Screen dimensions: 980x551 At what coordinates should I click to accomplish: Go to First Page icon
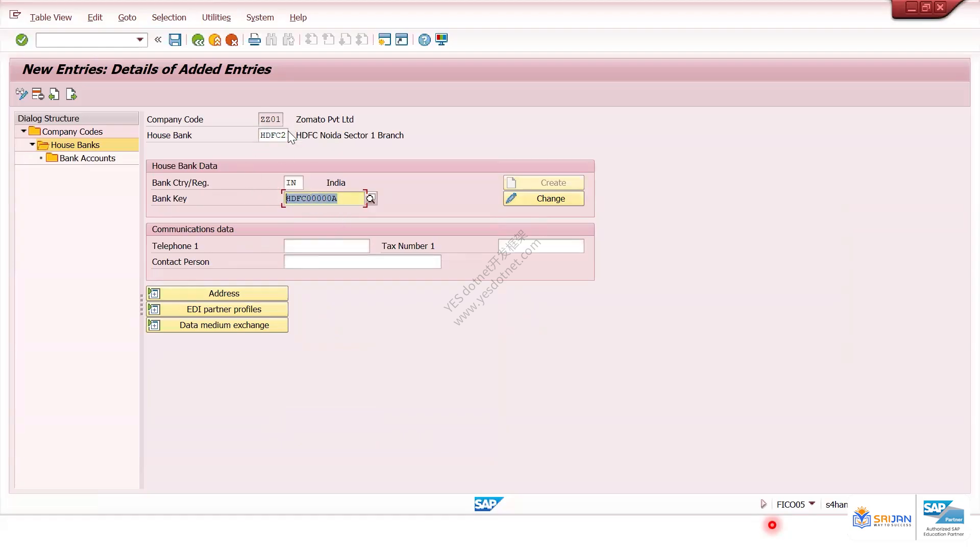point(311,40)
